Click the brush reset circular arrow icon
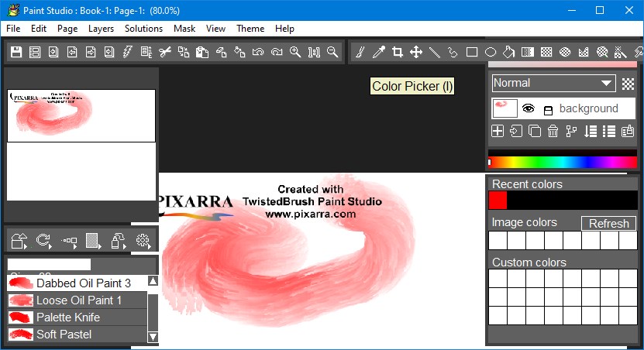 [x=43, y=241]
